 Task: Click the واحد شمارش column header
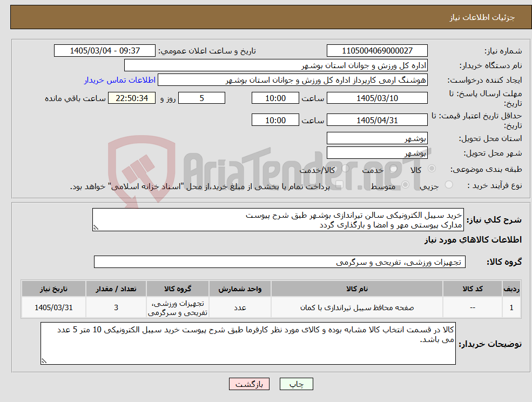click(240, 289)
